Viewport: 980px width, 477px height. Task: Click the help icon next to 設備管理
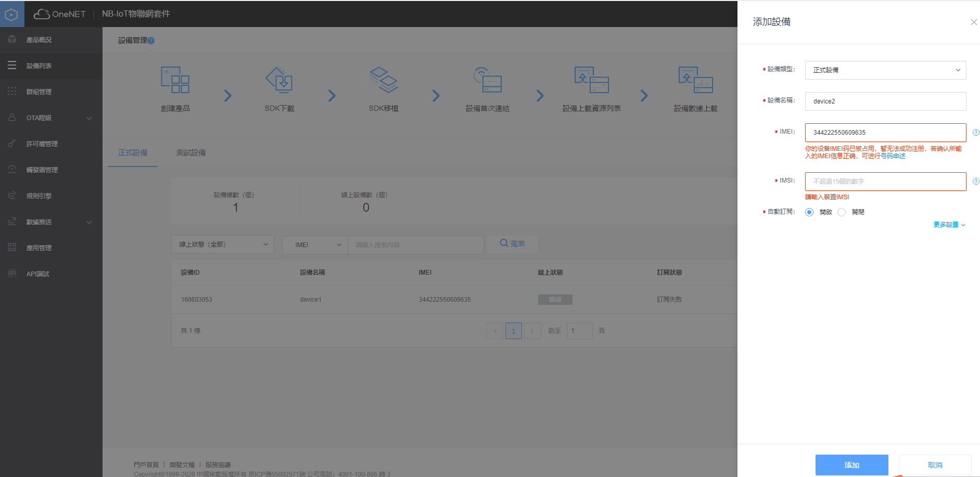click(x=151, y=41)
